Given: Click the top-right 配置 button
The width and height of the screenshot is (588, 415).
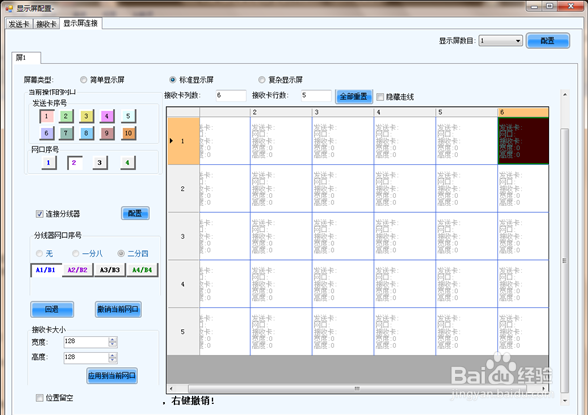Looking at the screenshot, I should pos(548,40).
